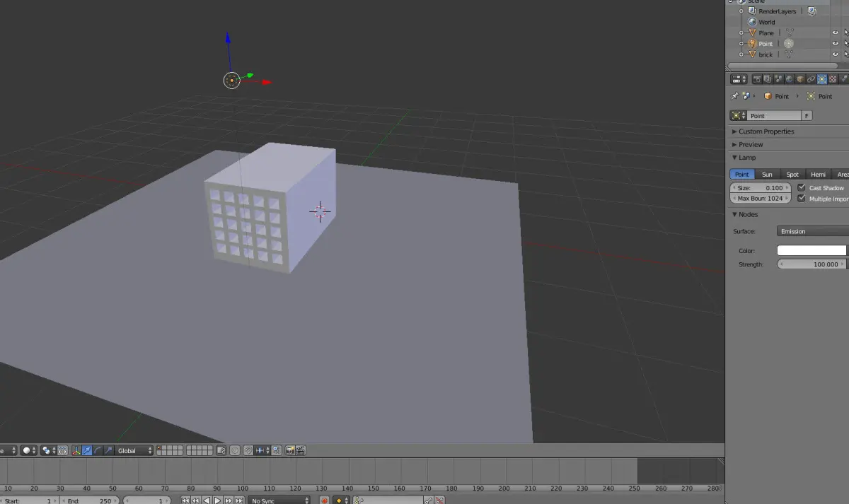This screenshot has width=849, height=504.
Task: Open the Global transform orientation dropdown
Action: tap(134, 450)
